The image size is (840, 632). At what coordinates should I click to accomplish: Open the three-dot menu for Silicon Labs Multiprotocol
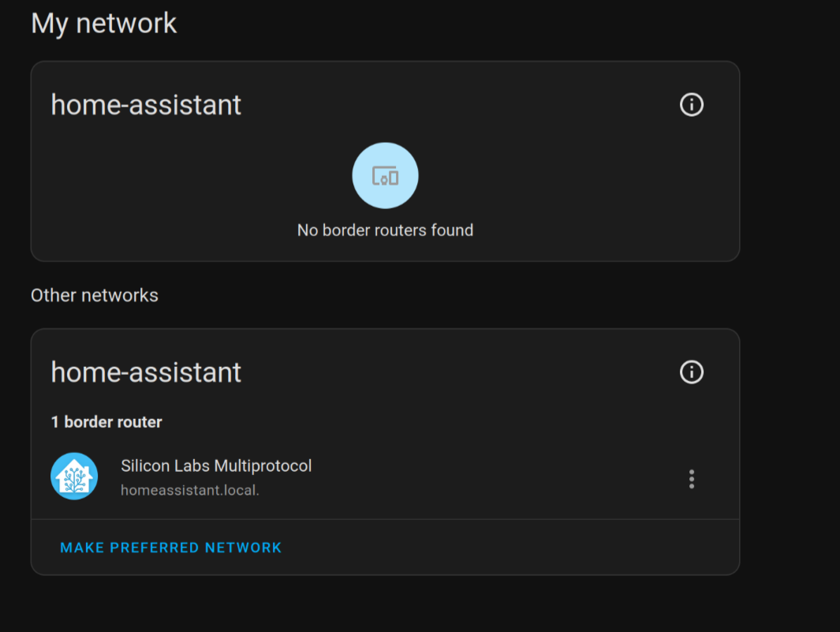691,478
